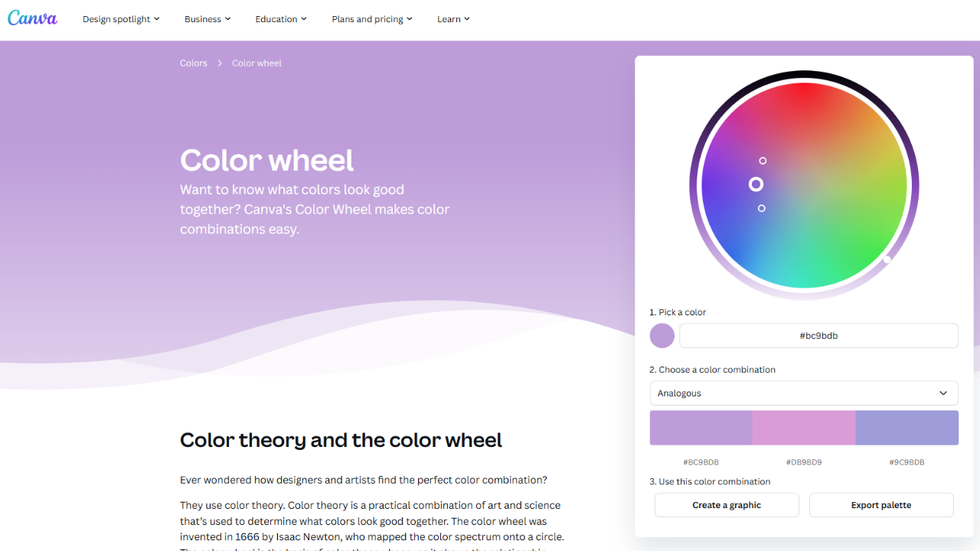
Task: Click the 'Color theory and the color wheel' heading
Action: [x=341, y=441]
